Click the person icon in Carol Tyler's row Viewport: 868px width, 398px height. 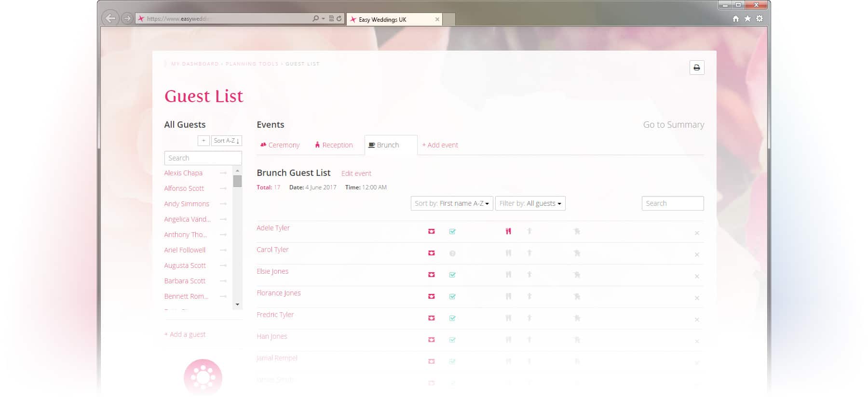(x=529, y=252)
